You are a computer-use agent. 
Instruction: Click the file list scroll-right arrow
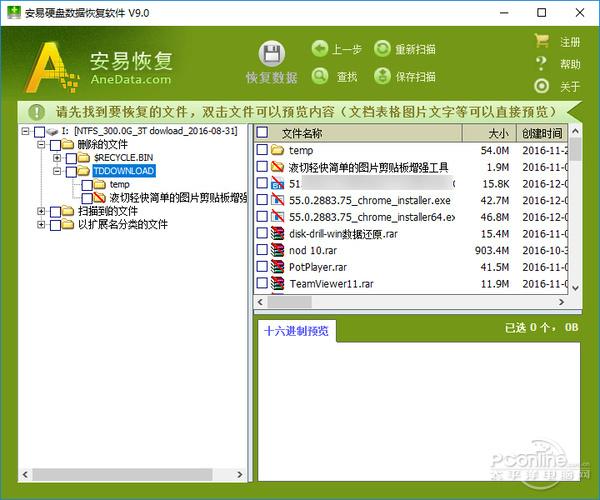561,302
